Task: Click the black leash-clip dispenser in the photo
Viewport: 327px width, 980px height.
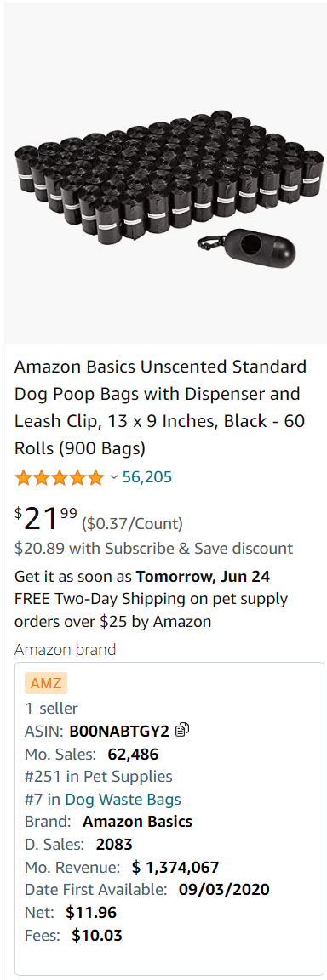Action: [x=247, y=244]
